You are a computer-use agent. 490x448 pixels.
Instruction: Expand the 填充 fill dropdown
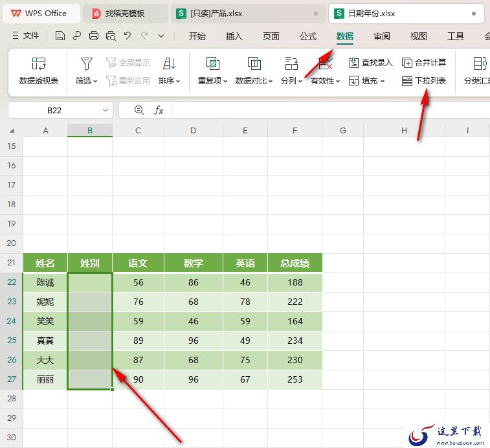382,82
